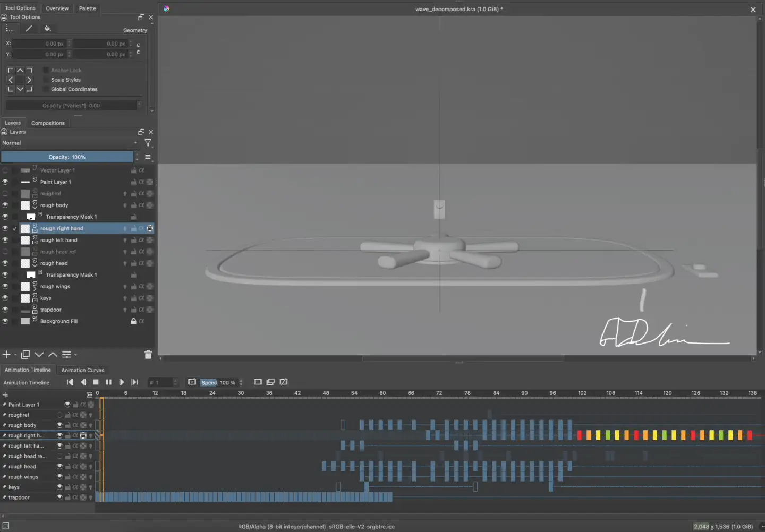Viewport: 765px width, 532px height.
Task: Pause the animation playback
Action: point(109,382)
